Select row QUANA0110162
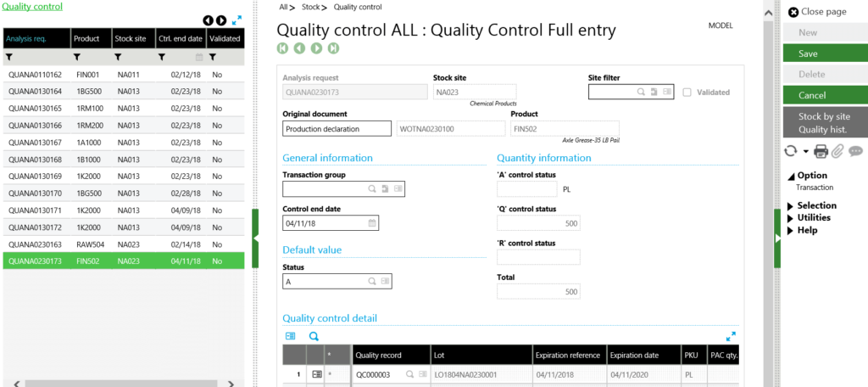This screenshot has height=387, width=868. tap(124, 75)
